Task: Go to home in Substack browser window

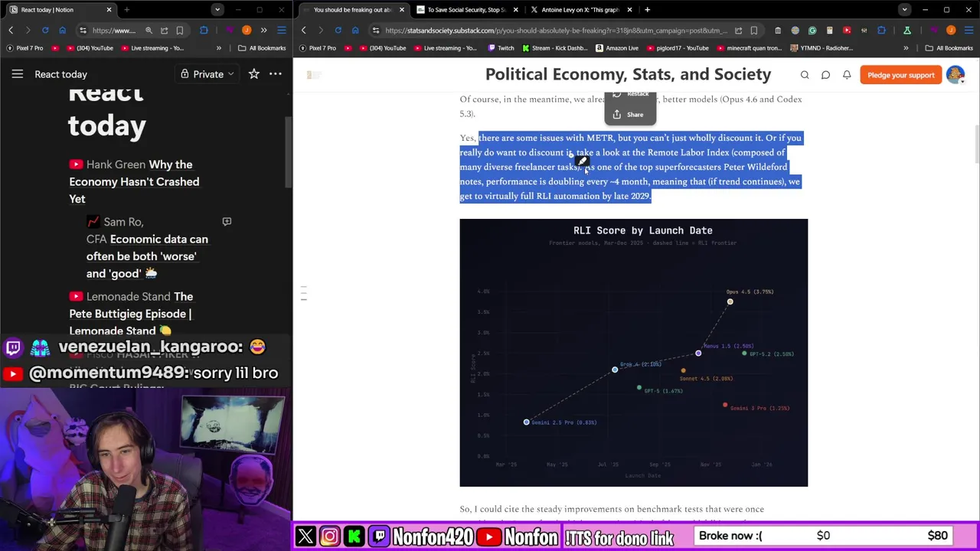Action: [354, 31]
